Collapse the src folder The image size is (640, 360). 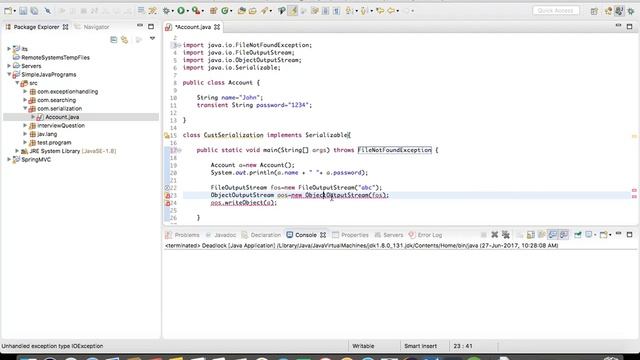(17, 83)
